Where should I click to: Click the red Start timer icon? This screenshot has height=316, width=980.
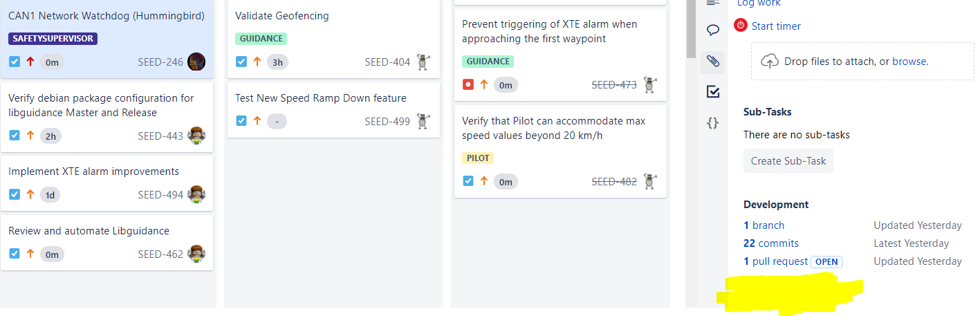coord(741,26)
